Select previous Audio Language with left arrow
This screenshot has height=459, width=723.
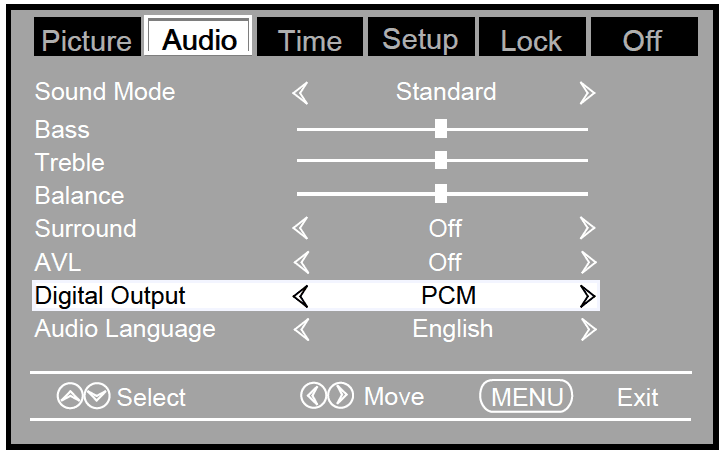point(300,329)
